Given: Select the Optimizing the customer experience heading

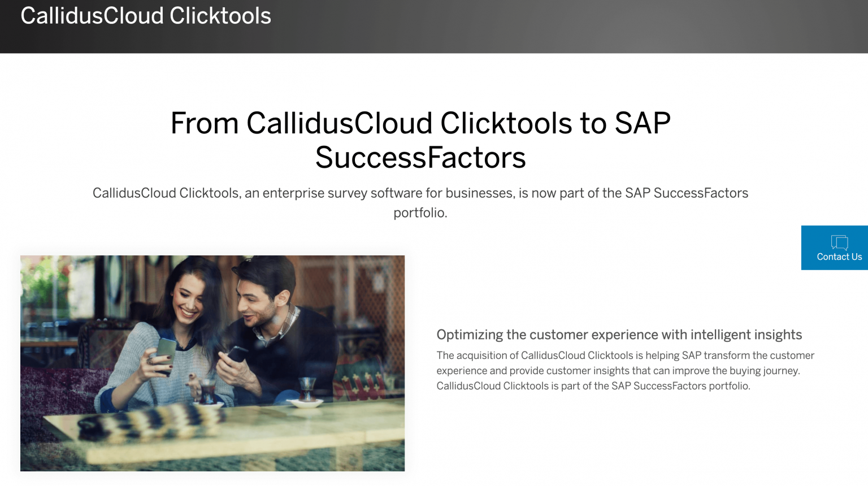Looking at the screenshot, I should pyautogui.click(x=619, y=335).
